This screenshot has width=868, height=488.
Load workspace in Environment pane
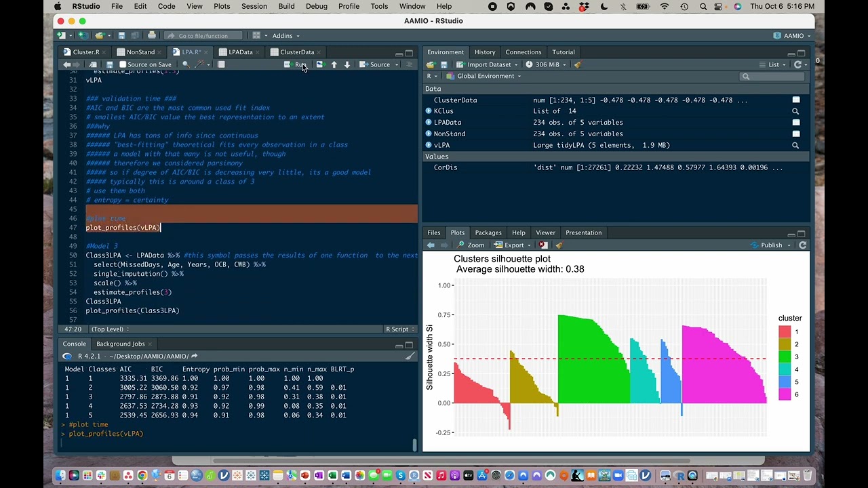(431, 64)
